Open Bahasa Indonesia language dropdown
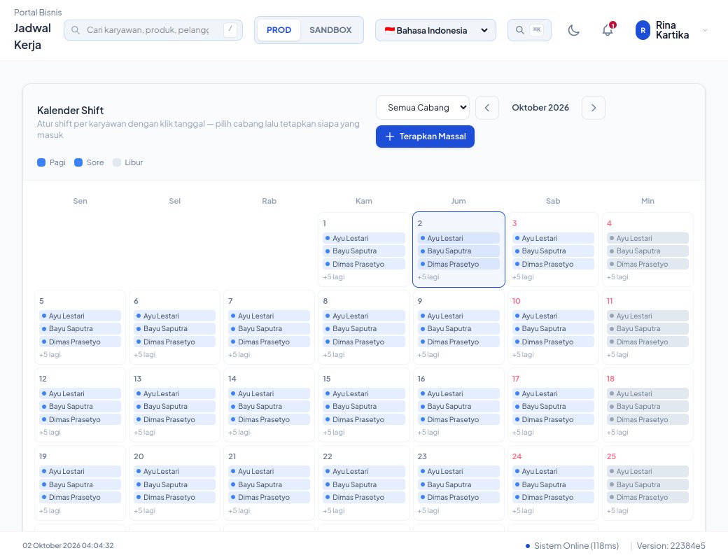The image size is (728, 560). 435,30
